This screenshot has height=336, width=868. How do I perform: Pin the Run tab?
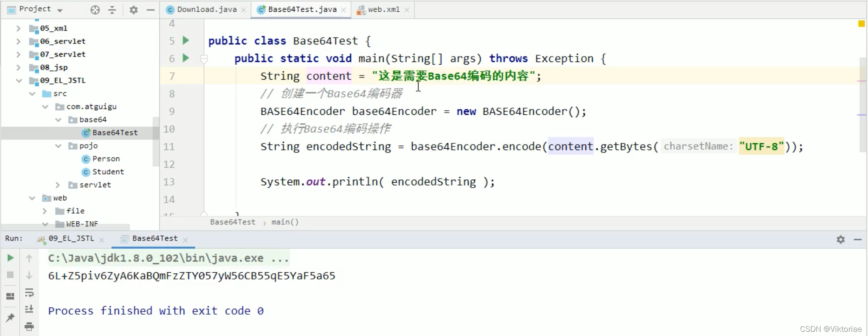pos(10,318)
